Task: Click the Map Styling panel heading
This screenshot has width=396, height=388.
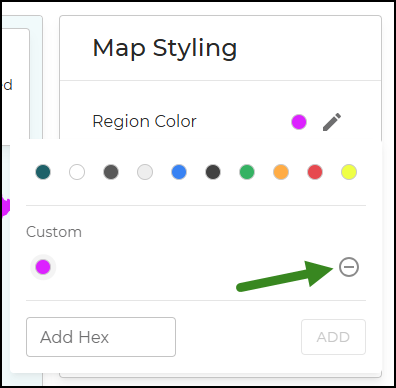Action: click(x=165, y=49)
